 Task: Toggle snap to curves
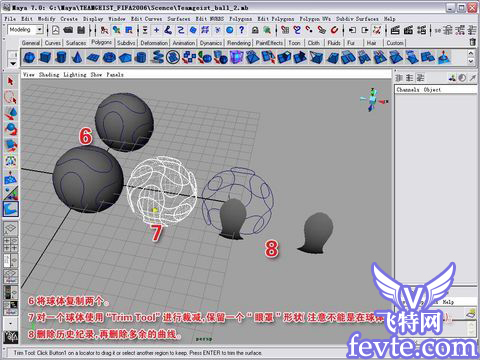tap(297, 30)
